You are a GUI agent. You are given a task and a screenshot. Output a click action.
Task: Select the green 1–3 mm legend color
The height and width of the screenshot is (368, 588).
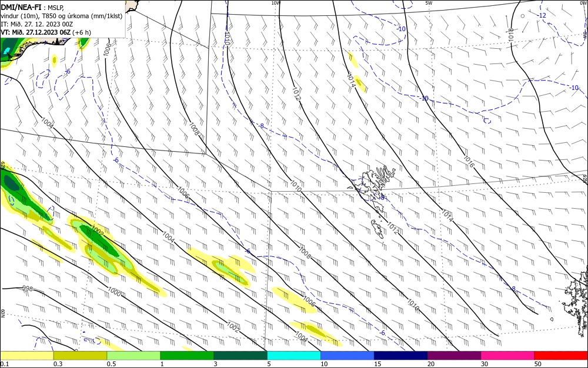point(187,356)
